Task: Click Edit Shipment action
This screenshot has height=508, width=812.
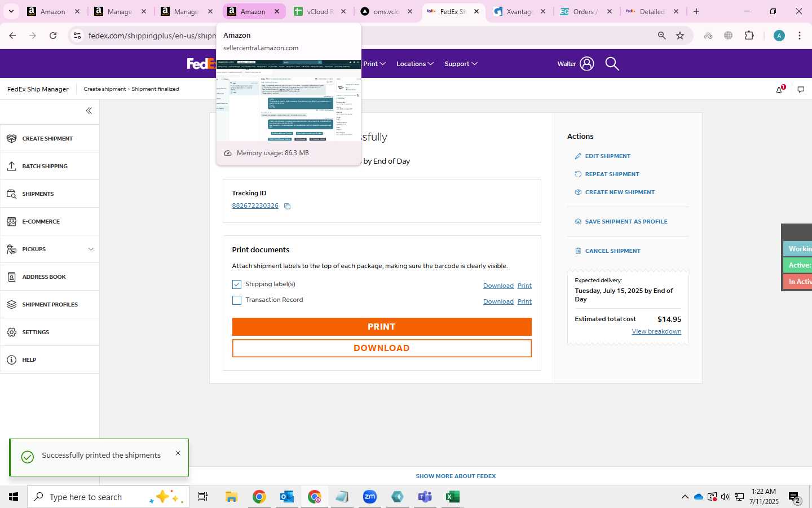Action: (x=602, y=156)
